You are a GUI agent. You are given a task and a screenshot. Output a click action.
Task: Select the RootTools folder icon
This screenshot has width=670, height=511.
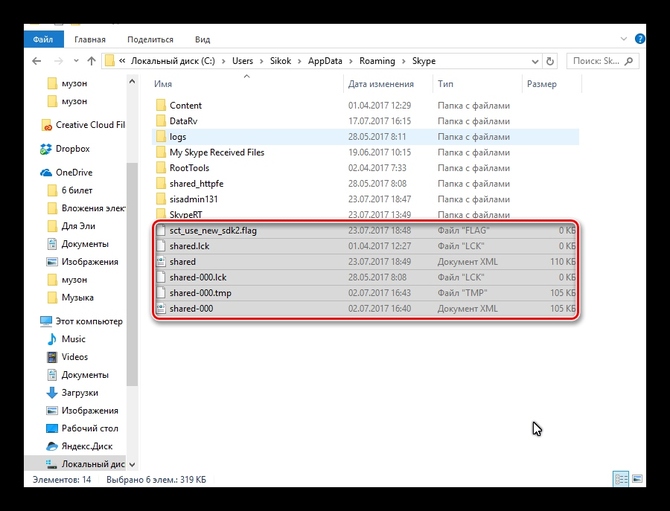click(161, 167)
